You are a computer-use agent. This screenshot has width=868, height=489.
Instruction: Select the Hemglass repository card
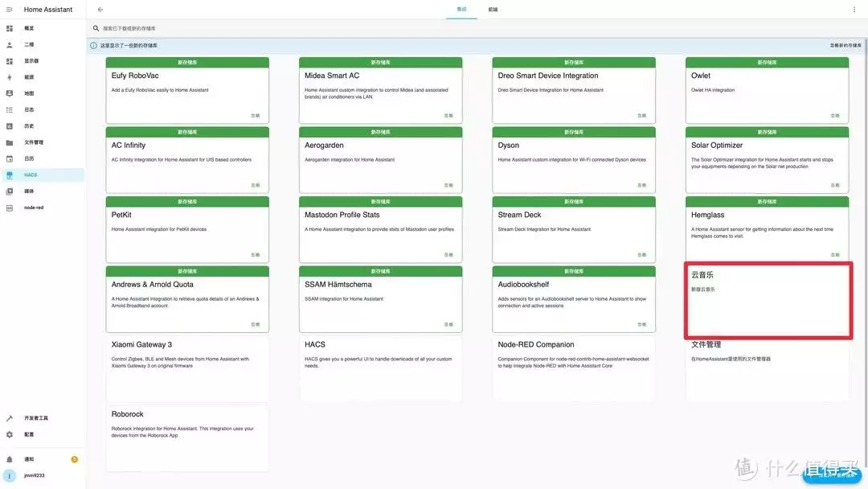pos(767,230)
